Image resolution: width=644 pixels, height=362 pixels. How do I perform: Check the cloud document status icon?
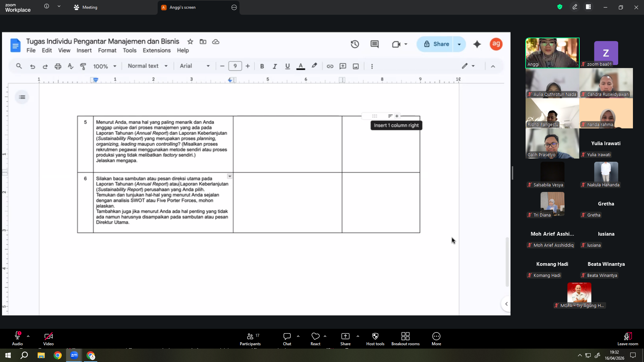216,42
